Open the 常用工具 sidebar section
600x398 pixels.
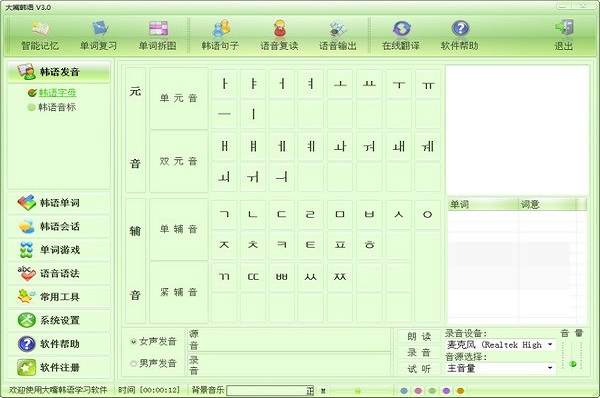point(59,297)
